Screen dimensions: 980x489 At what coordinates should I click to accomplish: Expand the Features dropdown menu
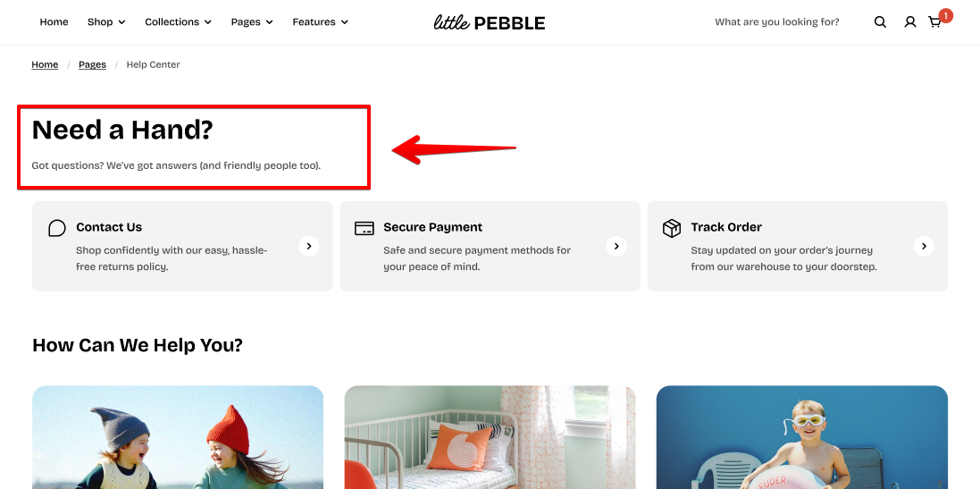[x=320, y=22]
